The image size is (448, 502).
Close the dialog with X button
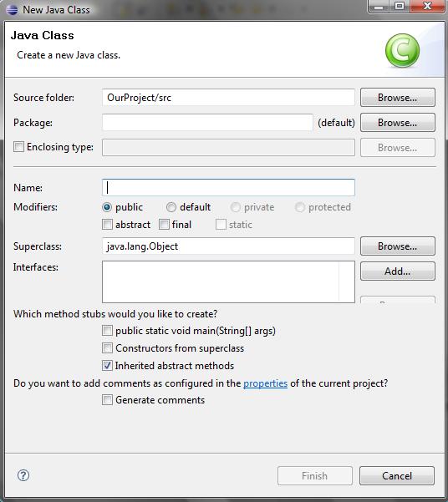coord(427,6)
